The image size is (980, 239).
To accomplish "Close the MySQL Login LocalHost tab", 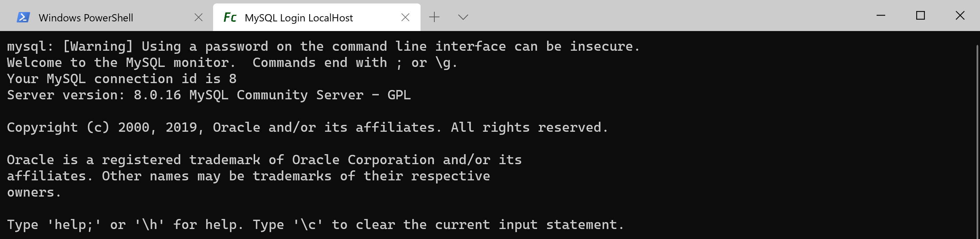I will (x=405, y=18).
